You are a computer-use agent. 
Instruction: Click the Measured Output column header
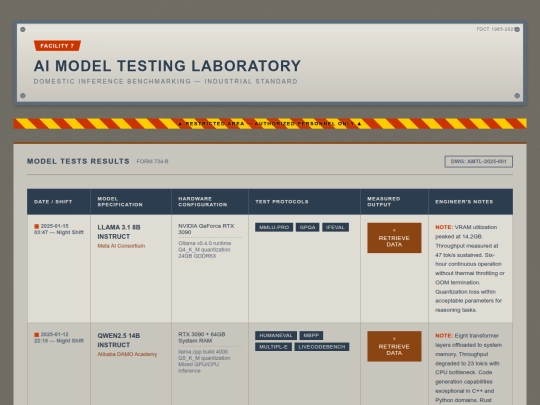click(x=394, y=202)
